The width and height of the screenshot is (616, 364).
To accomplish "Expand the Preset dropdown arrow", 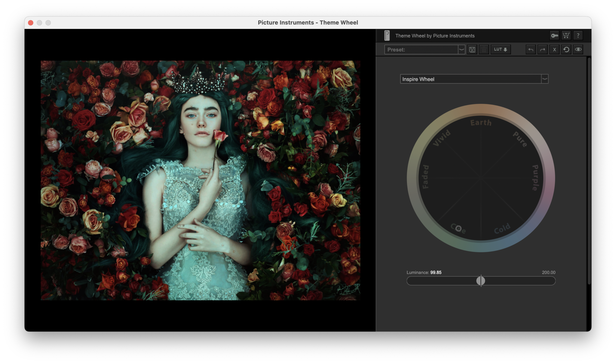I will point(461,50).
